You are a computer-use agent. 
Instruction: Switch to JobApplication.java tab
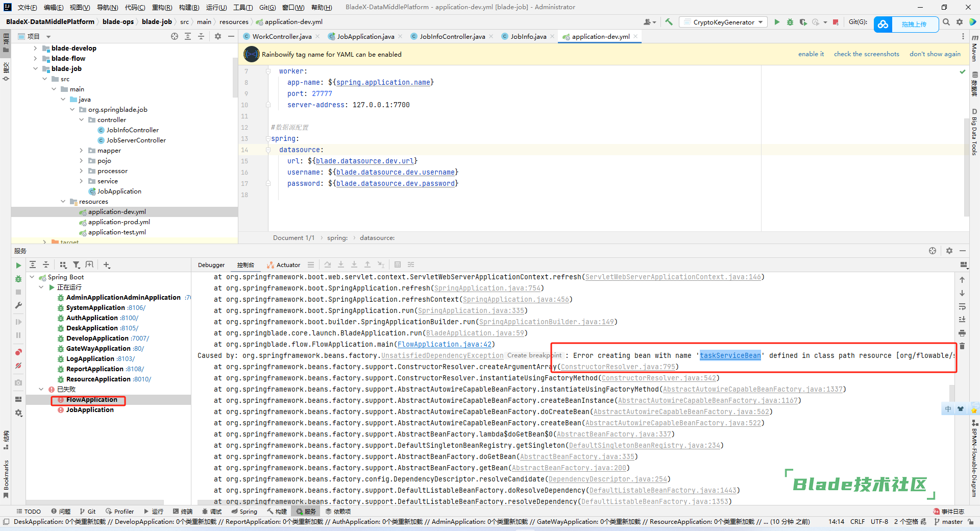365,36
